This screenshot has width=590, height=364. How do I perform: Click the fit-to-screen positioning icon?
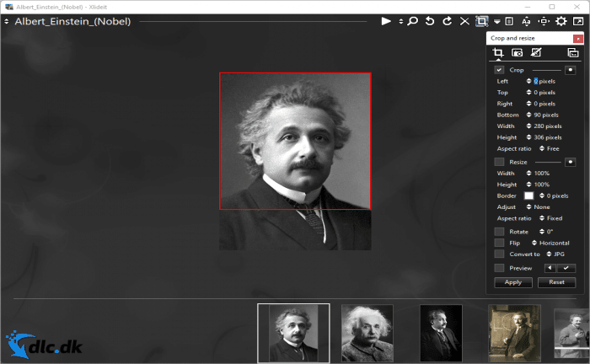[x=544, y=21]
